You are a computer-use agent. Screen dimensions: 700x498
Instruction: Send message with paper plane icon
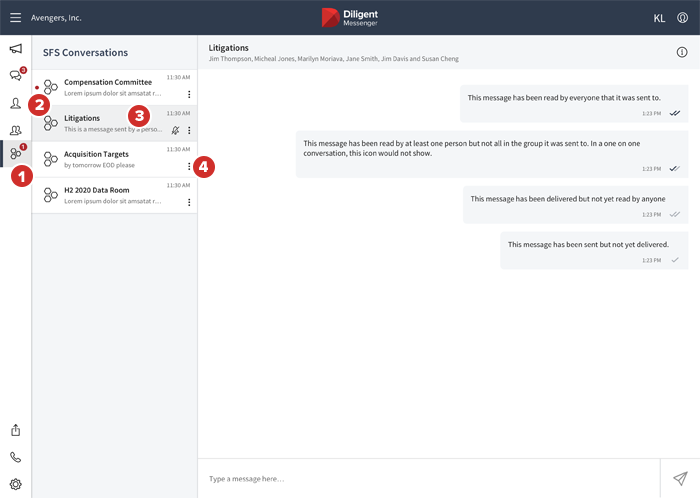680,479
